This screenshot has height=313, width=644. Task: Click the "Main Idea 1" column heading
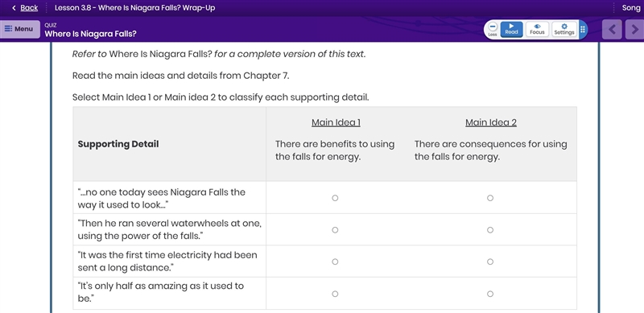(336, 122)
